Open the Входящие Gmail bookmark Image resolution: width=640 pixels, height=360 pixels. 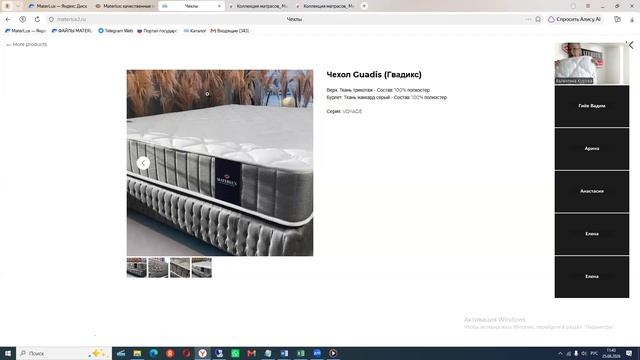coord(229,31)
